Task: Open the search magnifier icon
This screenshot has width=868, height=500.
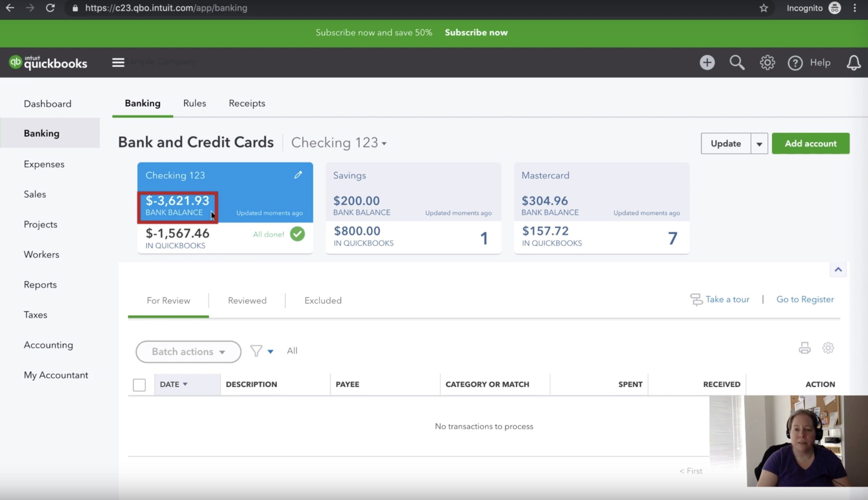Action: click(737, 62)
